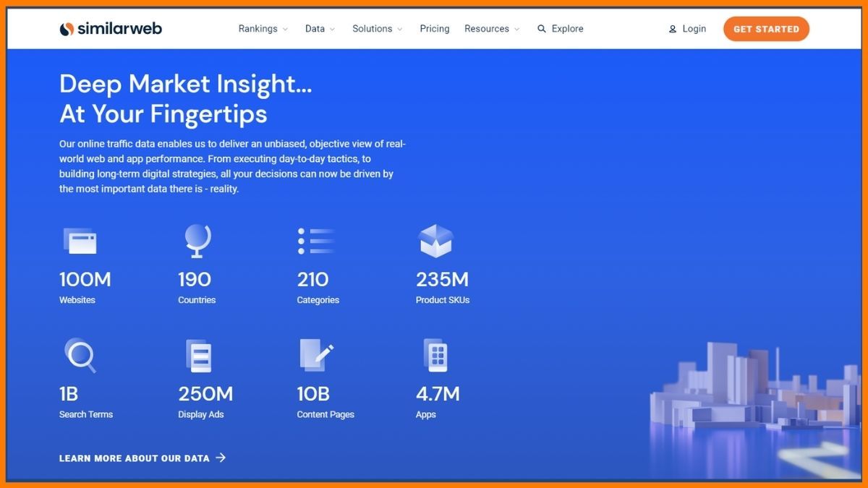Click the Search Terms magnifier icon

coord(80,355)
